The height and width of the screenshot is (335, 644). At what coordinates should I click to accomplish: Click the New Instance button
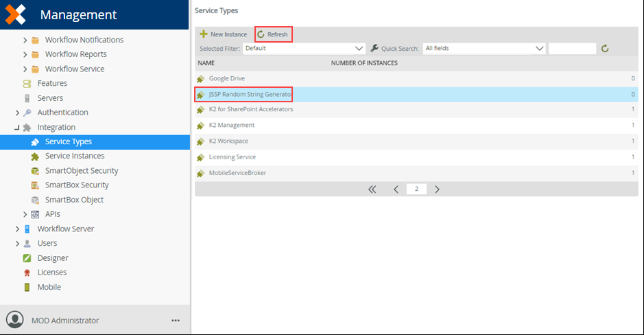click(224, 34)
